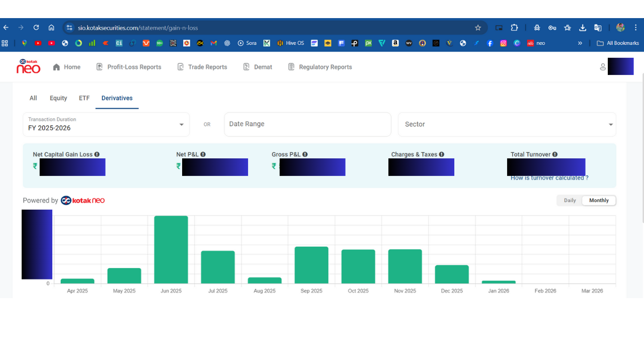
Task: Click the Date Range input field
Action: coord(307,124)
